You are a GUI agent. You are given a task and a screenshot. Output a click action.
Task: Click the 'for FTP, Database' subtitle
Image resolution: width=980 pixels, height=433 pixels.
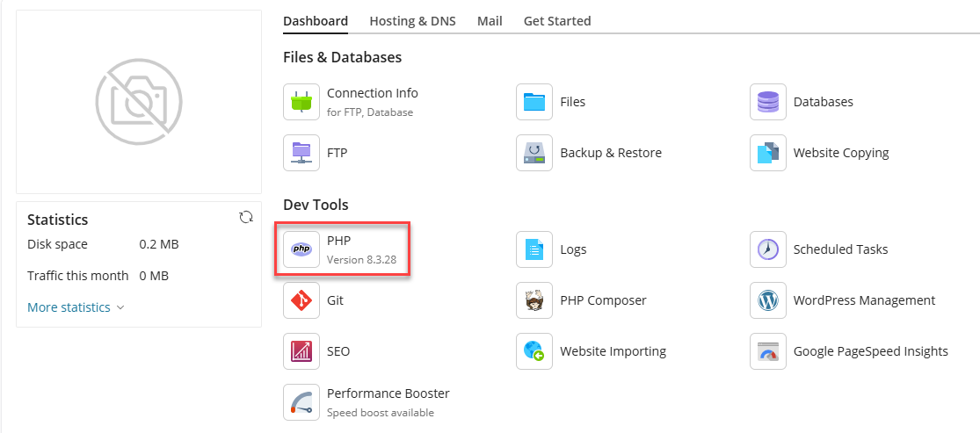370,112
